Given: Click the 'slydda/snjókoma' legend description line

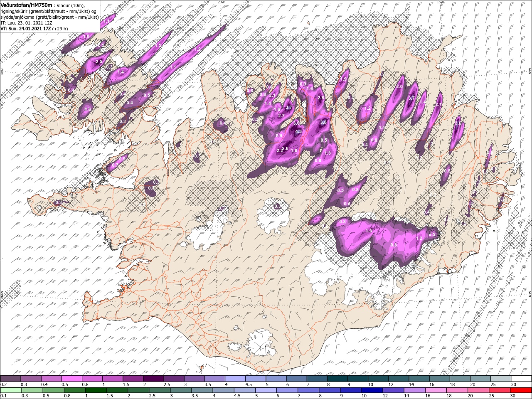Looking at the screenshot, I should click(49, 17).
